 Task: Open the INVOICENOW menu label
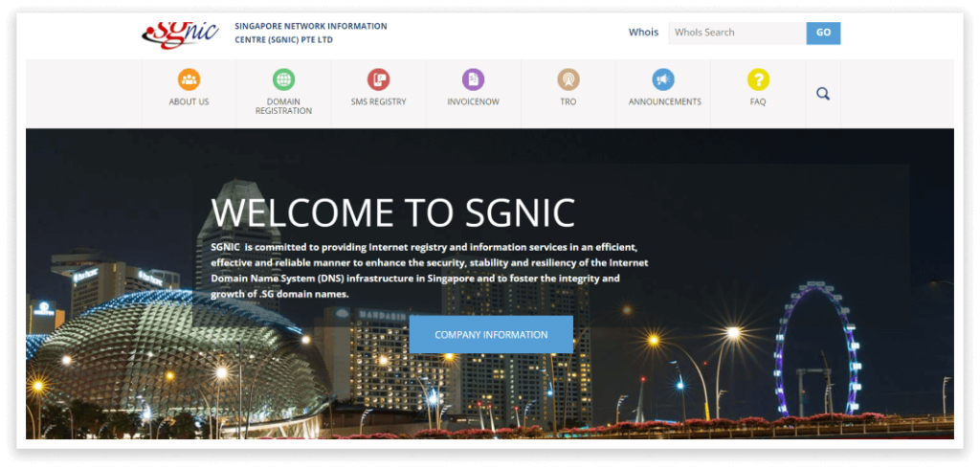473,101
